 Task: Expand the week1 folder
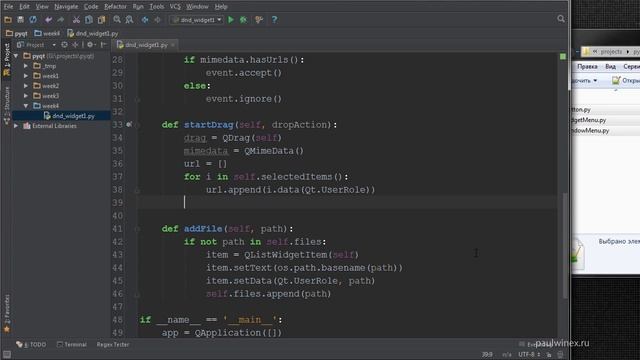pos(26,76)
